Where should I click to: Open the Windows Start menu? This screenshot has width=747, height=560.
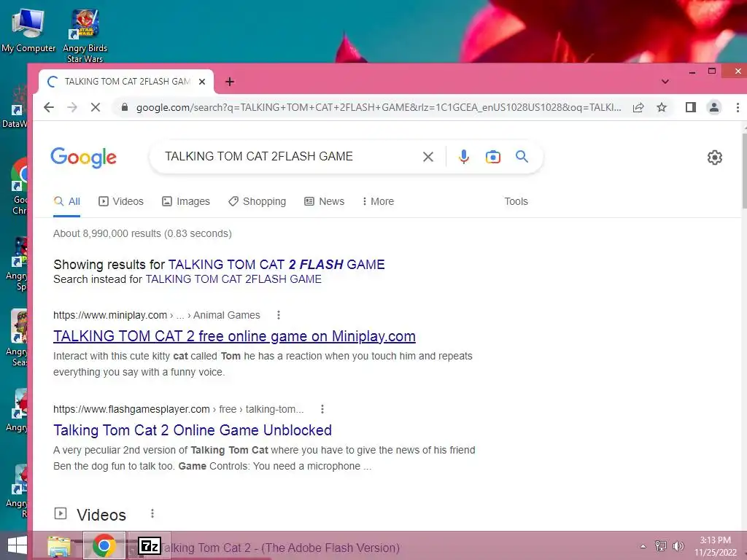pos(18,545)
